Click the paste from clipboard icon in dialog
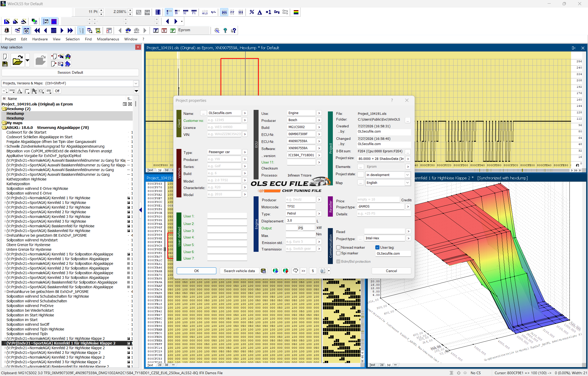The image size is (588, 376). [264, 271]
